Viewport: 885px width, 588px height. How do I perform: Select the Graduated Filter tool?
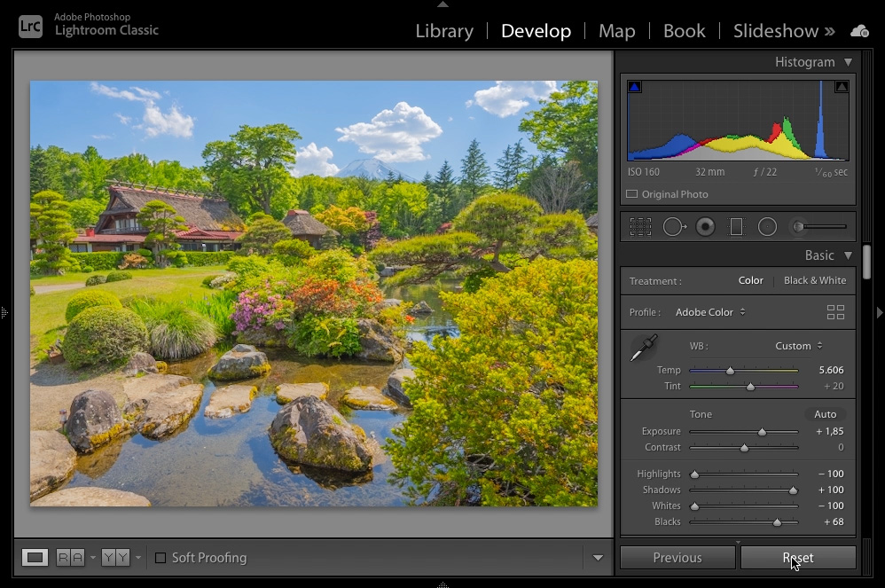(736, 226)
